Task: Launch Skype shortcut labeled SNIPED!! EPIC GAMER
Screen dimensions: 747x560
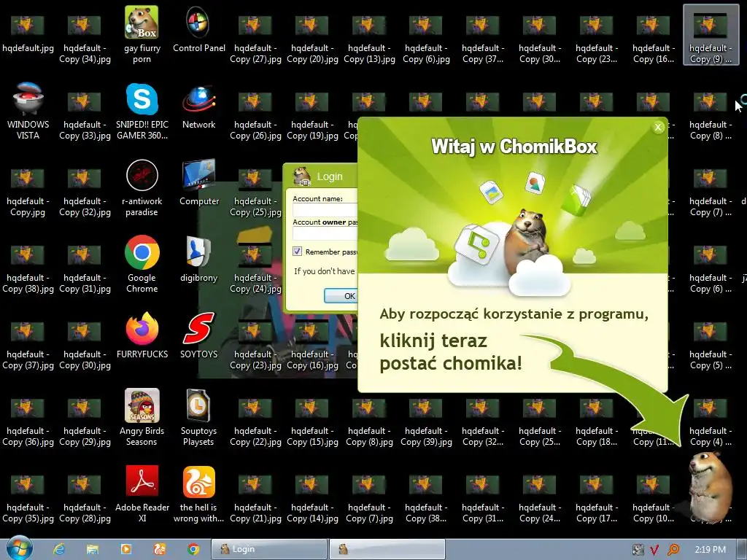Action: pos(142,111)
